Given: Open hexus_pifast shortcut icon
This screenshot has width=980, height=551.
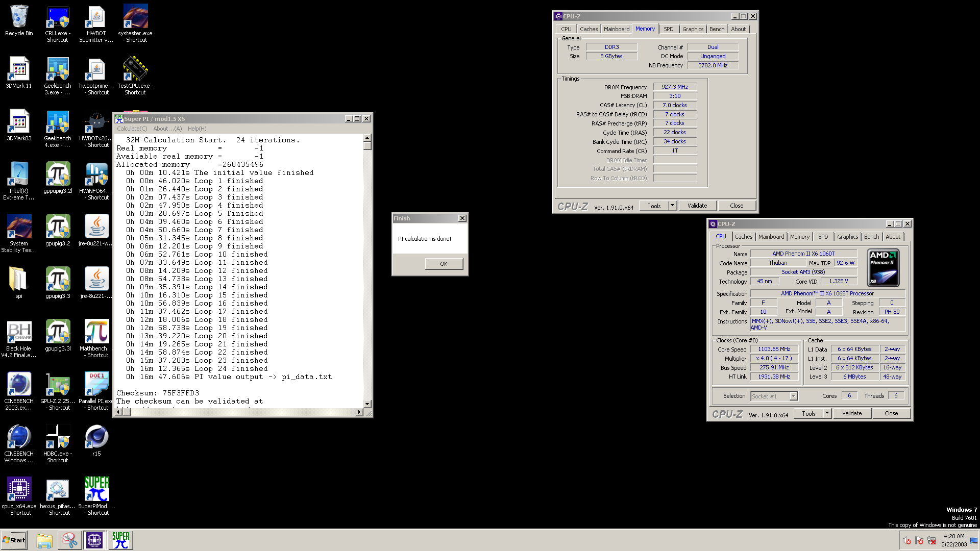Looking at the screenshot, I should 58,496.
